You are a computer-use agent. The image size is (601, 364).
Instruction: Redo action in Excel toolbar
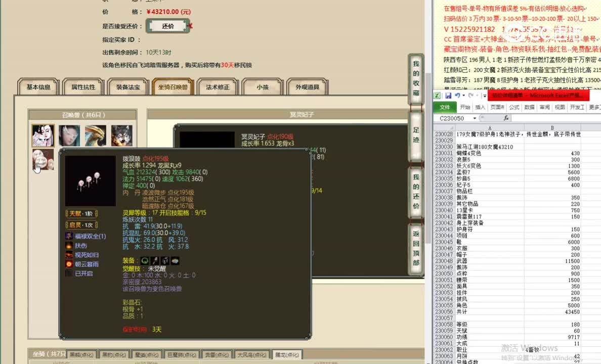pos(470,96)
